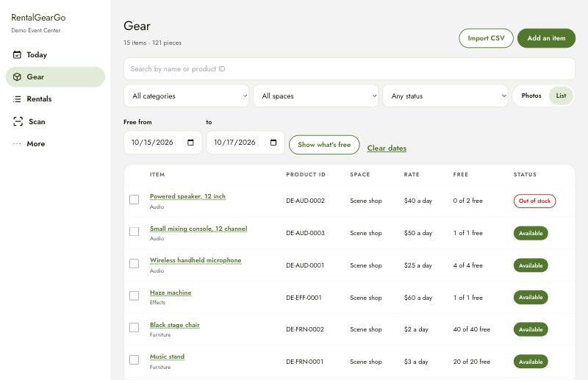Screen dimensions: 588x380
Task: Click the Add an item button
Action: coord(546,38)
